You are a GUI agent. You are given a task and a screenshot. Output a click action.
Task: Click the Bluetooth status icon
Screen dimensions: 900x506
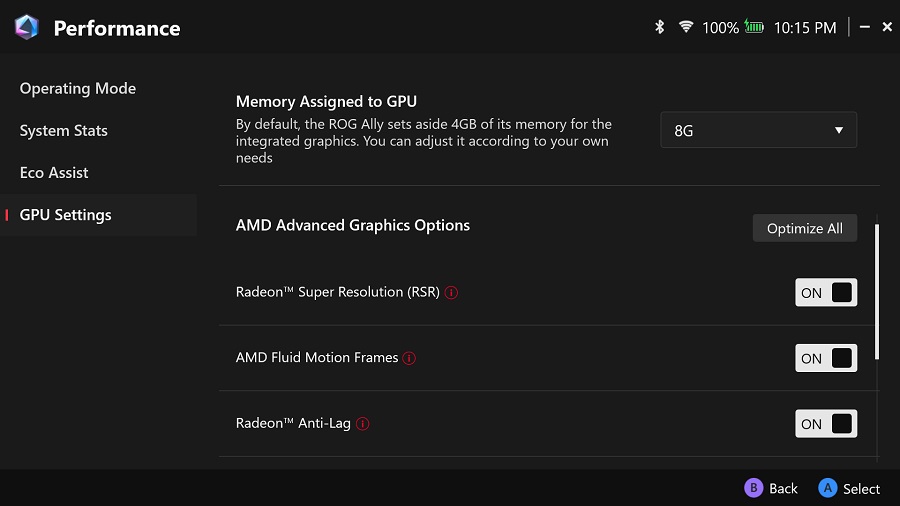pyautogui.click(x=660, y=27)
